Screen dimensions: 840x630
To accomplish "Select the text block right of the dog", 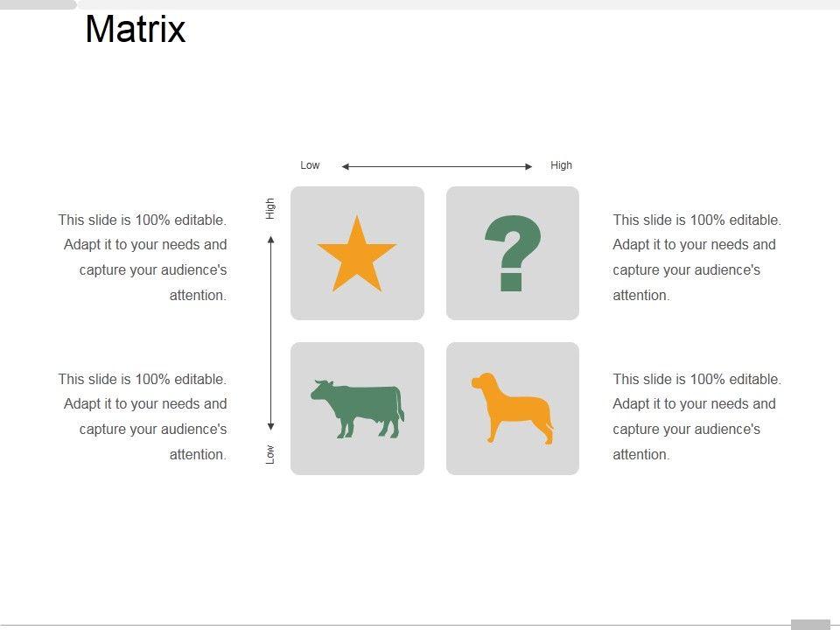I will [x=696, y=416].
